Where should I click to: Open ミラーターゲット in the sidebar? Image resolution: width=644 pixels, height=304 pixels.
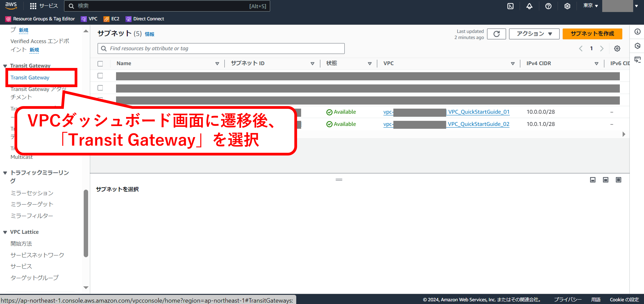point(32,204)
